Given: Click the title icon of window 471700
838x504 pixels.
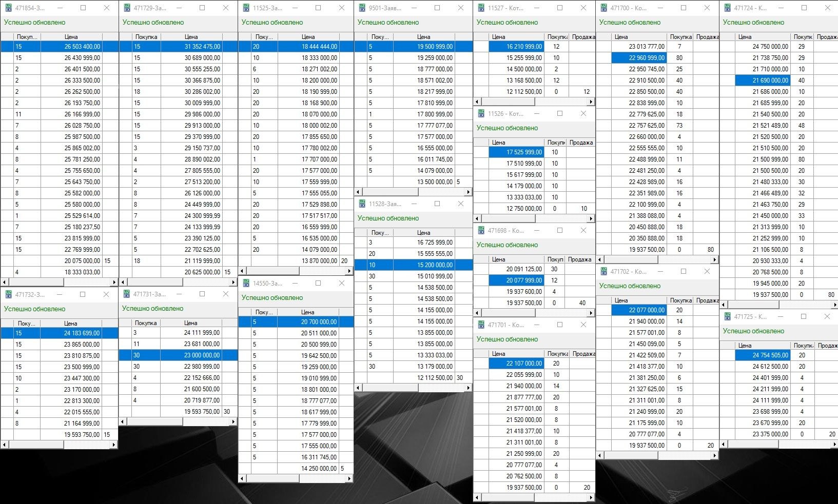Looking at the screenshot, I should 603,8.
